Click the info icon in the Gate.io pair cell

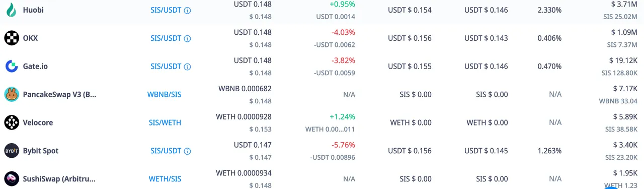(x=187, y=67)
